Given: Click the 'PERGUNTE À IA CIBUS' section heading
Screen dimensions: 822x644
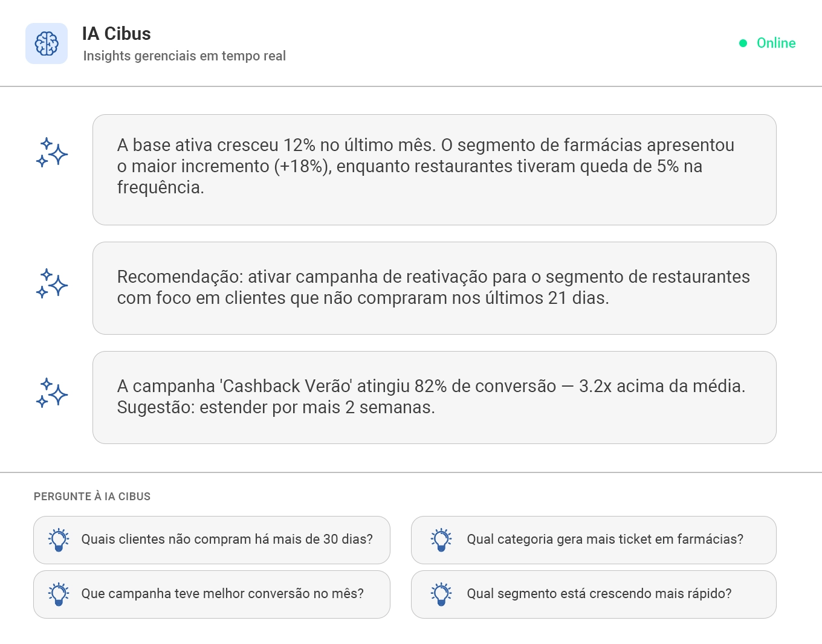Looking at the screenshot, I should click(x=92, y=497).
